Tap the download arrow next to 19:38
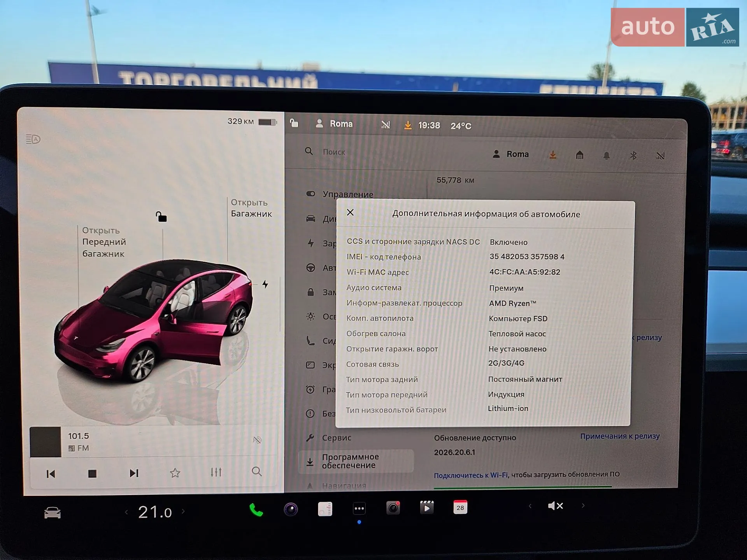This screenshot has height=560, width=747. (408, 125)
